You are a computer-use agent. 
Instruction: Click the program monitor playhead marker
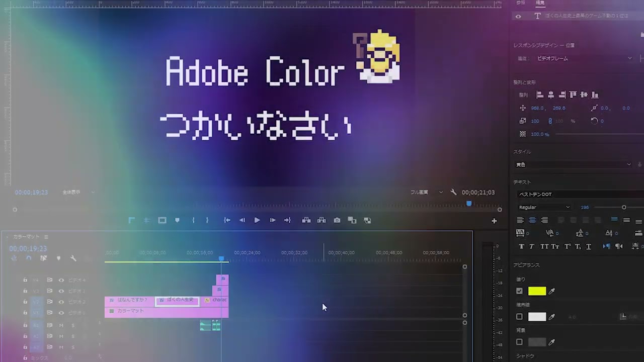point(469,204)
